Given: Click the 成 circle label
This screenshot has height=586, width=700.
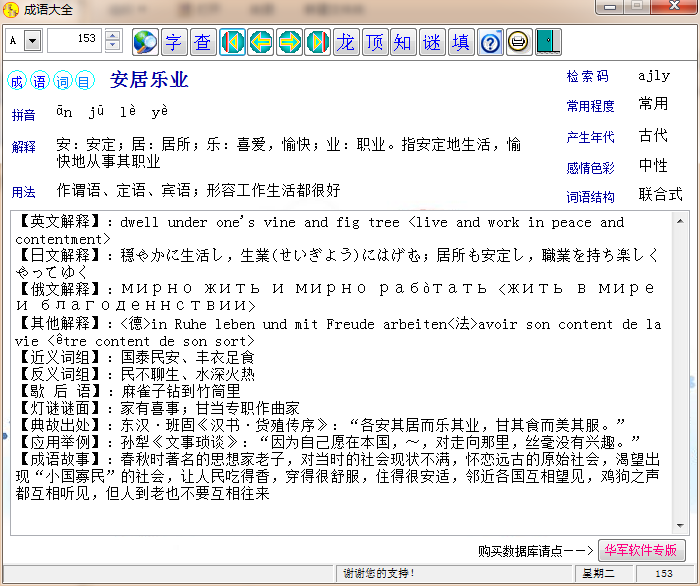Looking at the screenshot, I should click(17, 81).
